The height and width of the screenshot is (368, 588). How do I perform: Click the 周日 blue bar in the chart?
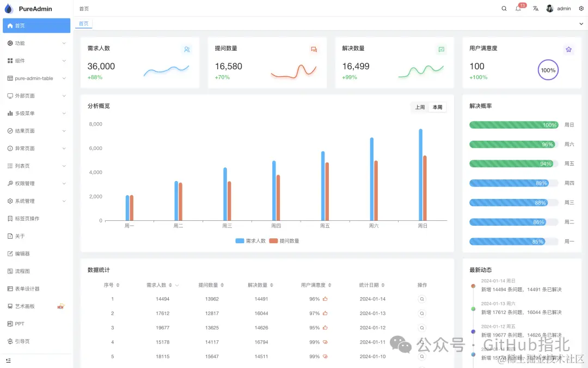pyautogui.click(x=420, y=174)
